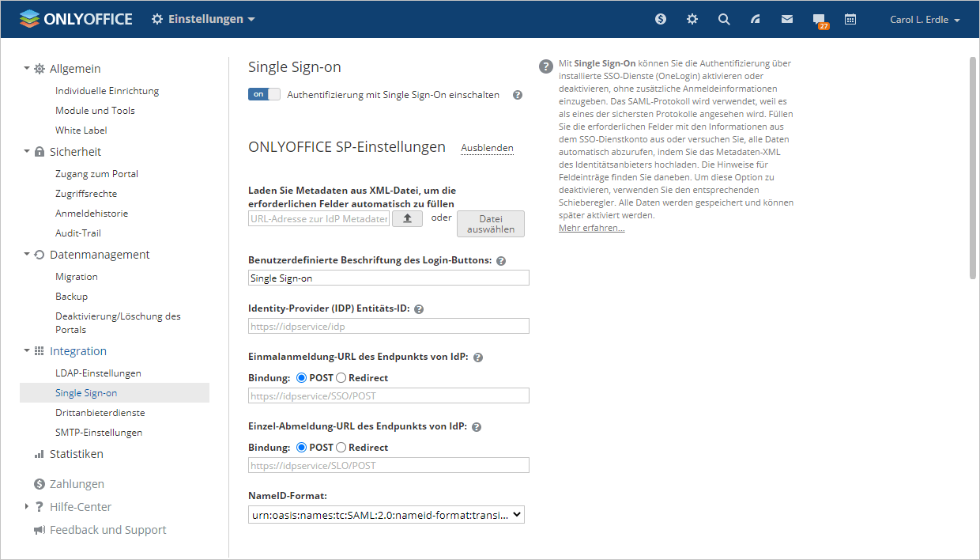
Task: Select POST binding for Einzel-Abmeldung-URL
Action: (301, 448)
